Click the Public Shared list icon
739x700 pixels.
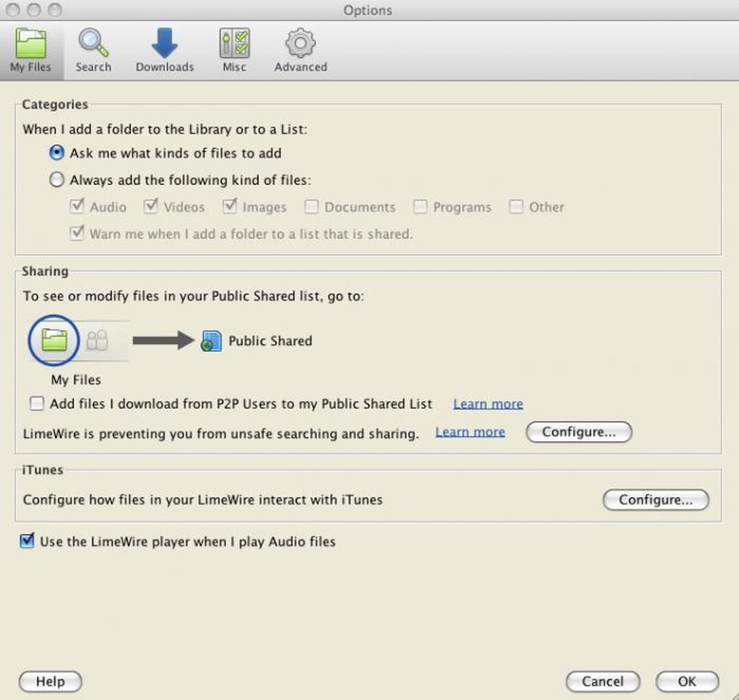(211, 341)
